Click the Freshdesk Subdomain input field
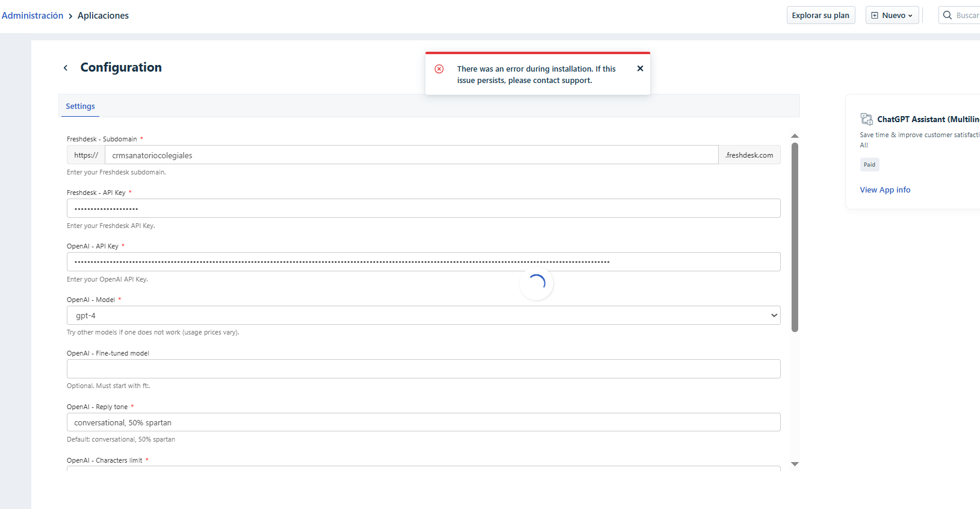The image size is (980, 509). [x=412, y=155]
